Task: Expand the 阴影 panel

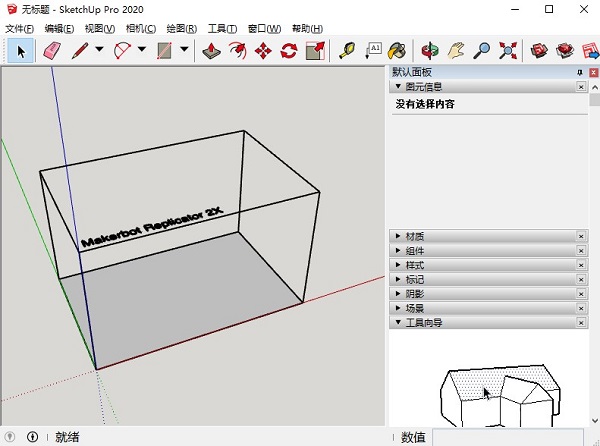Action: pos(414,294)
